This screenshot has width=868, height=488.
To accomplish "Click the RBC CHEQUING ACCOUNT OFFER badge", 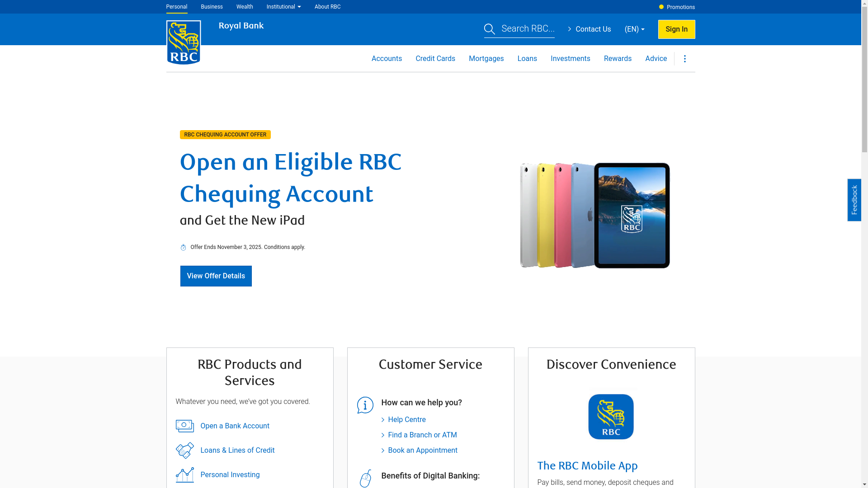I will 225,135.
